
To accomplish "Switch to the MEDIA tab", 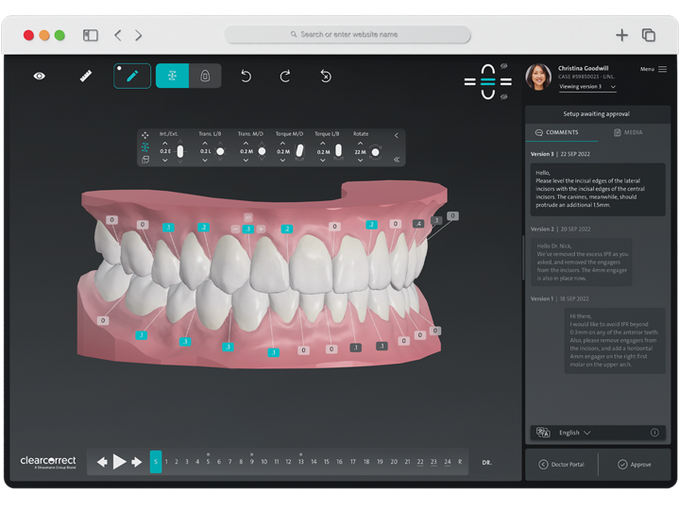I will 628,132.
